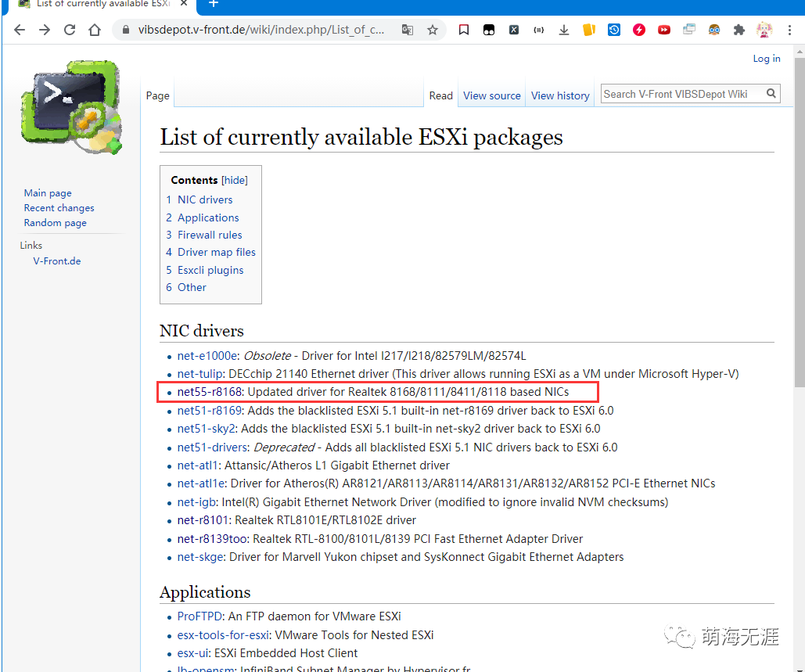Jump to NIC drivers in Contents
This screenshot has height=672, width=805.
point(205,199)
